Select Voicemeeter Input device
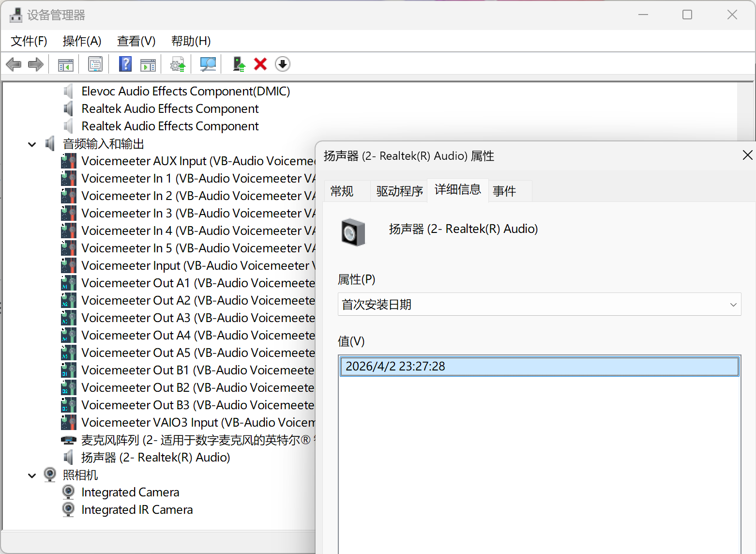 tap(198, 265)
